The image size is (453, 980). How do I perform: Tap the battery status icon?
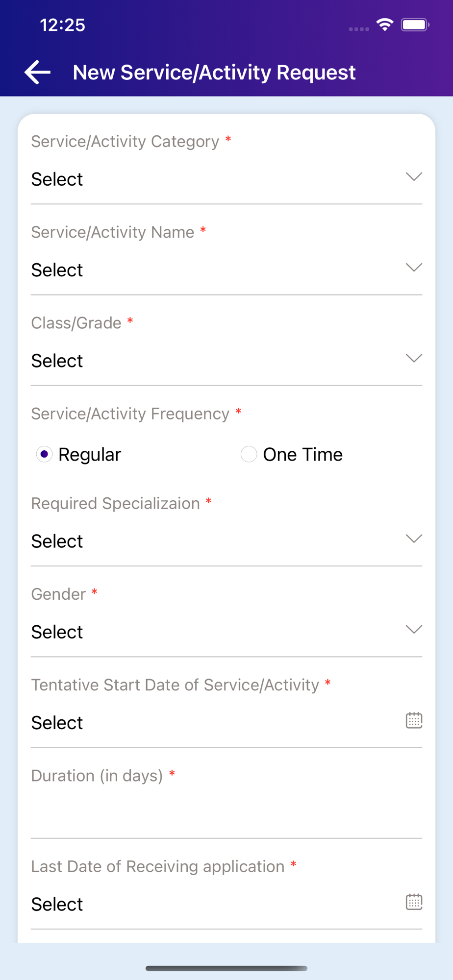pyautogui.click(x=415, y=24)
